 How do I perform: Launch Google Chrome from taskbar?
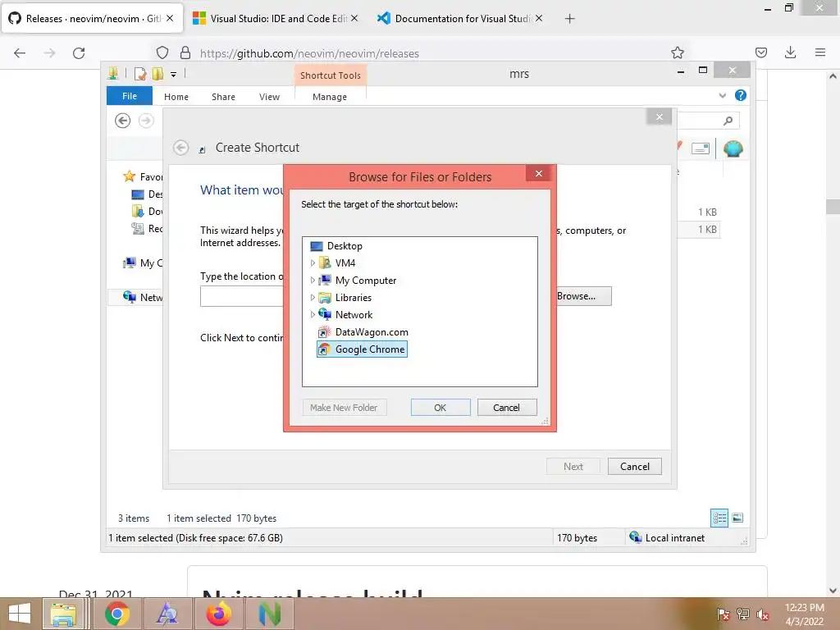coord(117,614)
